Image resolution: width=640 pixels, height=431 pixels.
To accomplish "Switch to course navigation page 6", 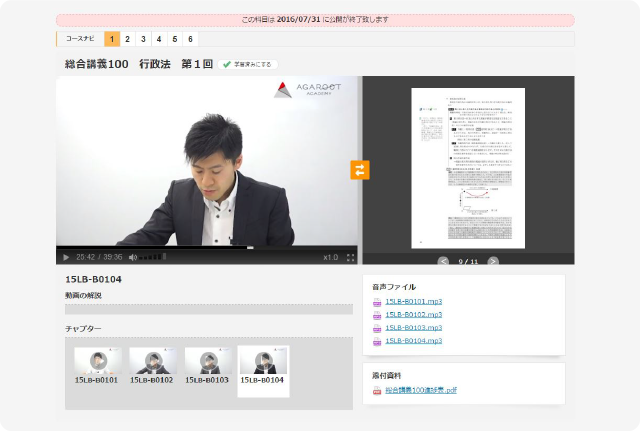I will pos(190,39).
